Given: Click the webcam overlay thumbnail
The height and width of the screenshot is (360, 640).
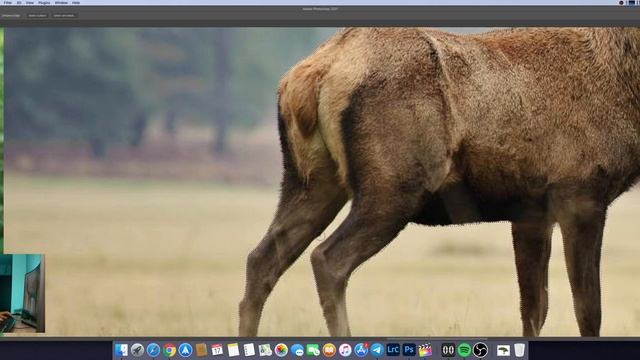Looking at the screenshot, I should pyautogui.click(x=22, y=293).
